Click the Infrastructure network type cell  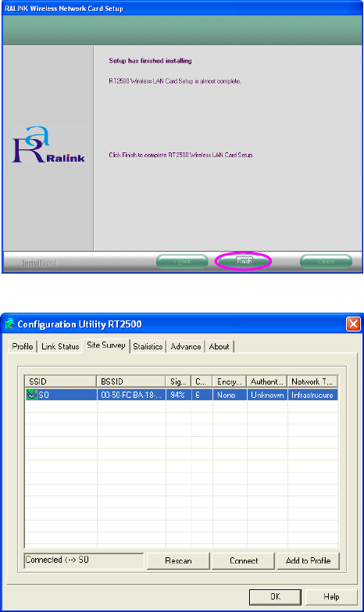point(312,395)
